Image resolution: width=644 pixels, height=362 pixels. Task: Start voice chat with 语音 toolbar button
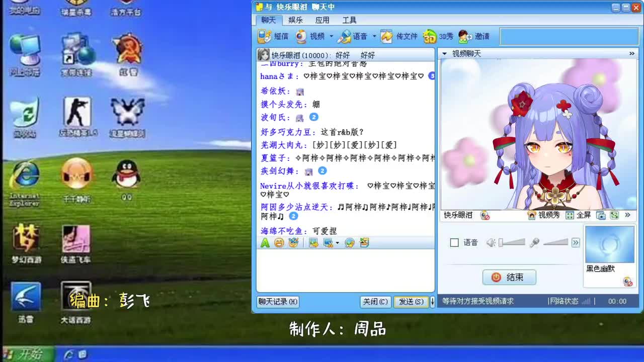click(352, 36)
